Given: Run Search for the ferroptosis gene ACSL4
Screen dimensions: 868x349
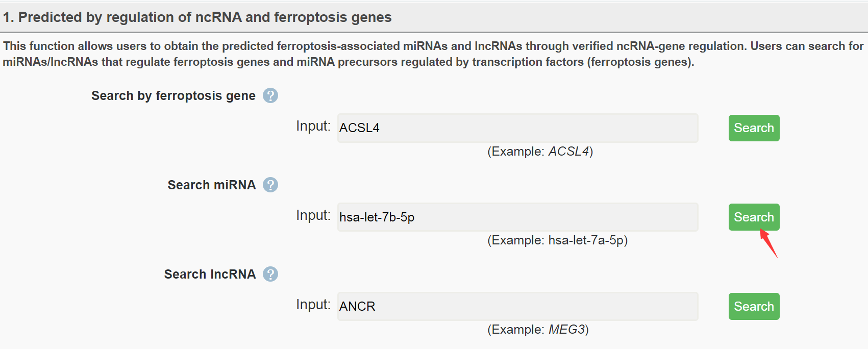Looking at the screenshot, I should tap(754, 128).
